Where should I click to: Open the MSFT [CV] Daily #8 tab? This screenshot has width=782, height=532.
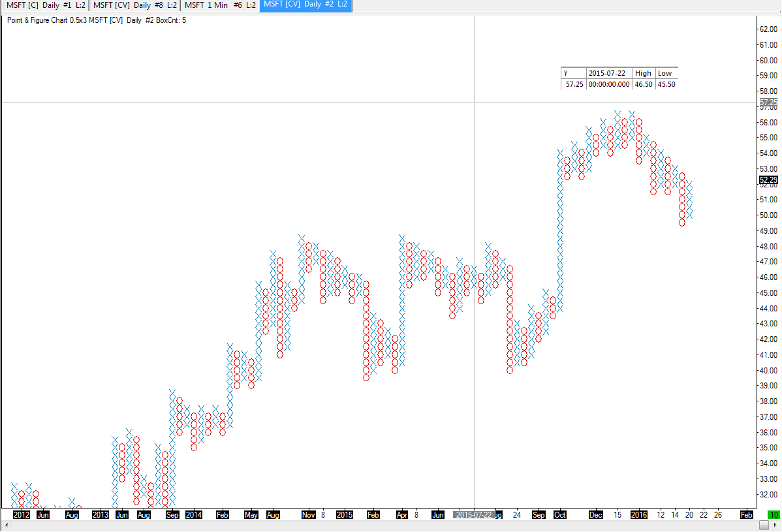[x=134, y=5]
